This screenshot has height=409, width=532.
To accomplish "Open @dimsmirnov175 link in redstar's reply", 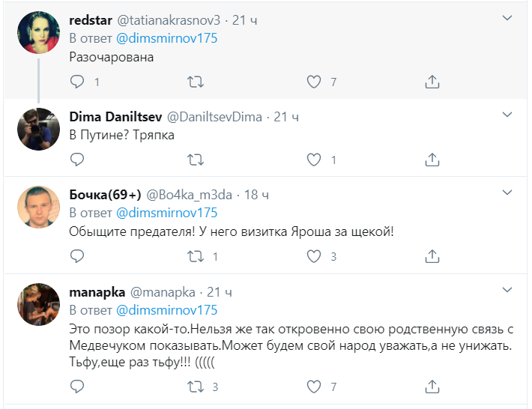I will [166, 38].
